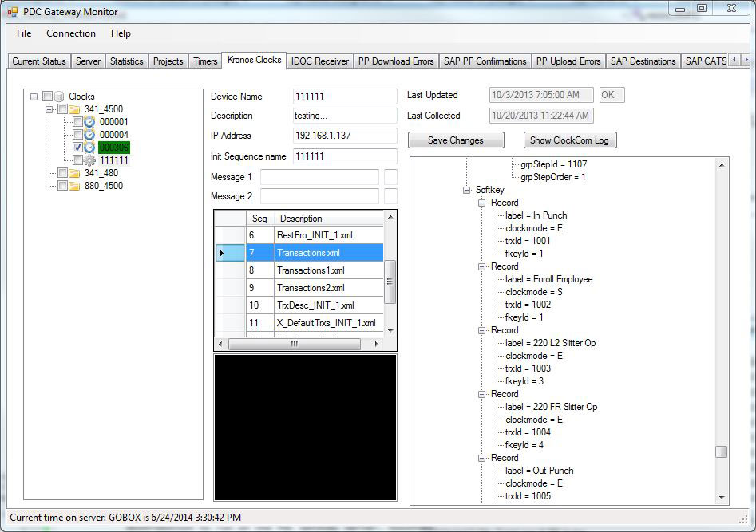756x532 pixels.
Task: Switch to the IDOC Receiver tab
Action: [x=319, y=61]
